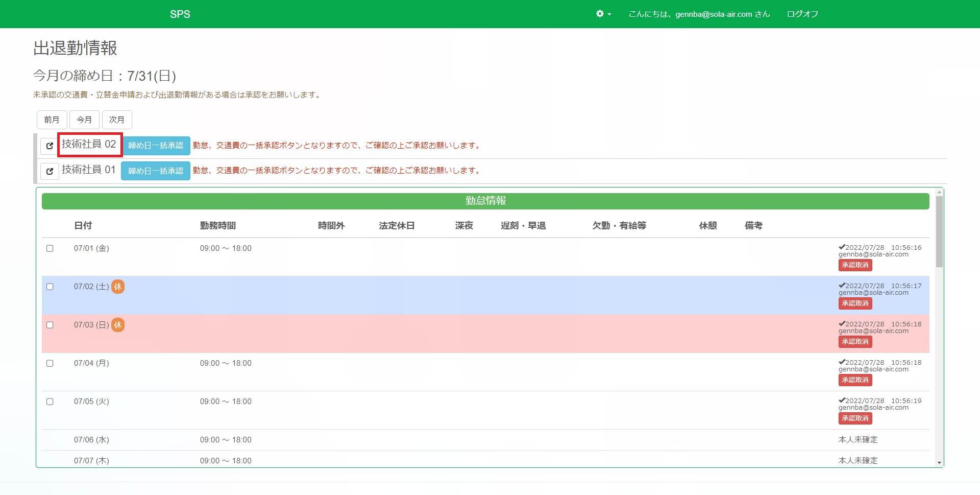Switch to 次月 next month
Viewport: 980px width, 495px height.
pyautogui.click(x=117, y=120)
